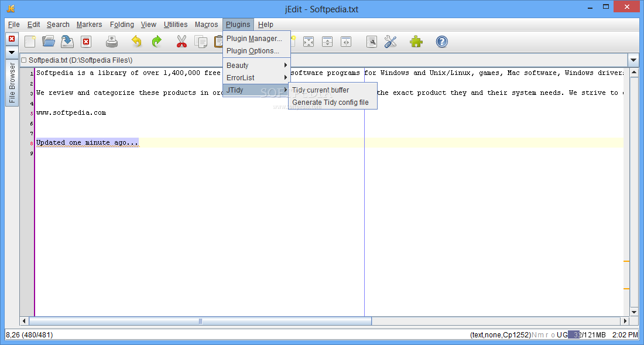Click the memory usage bar 32/121MB
Viewport: 644px width, 345px height.
click(x=587, y=334)
